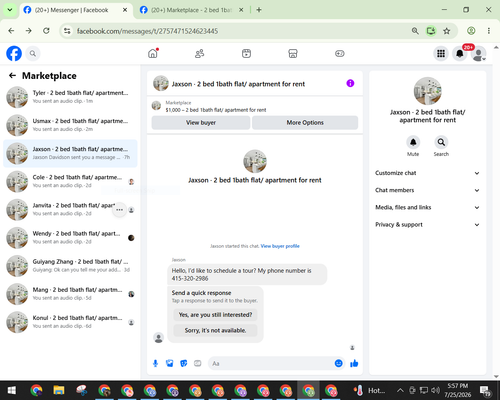Open Chrome three-dot menu
Image resolution: width=500 pixels, height=400 pixels.
click(x=489, y=31)
